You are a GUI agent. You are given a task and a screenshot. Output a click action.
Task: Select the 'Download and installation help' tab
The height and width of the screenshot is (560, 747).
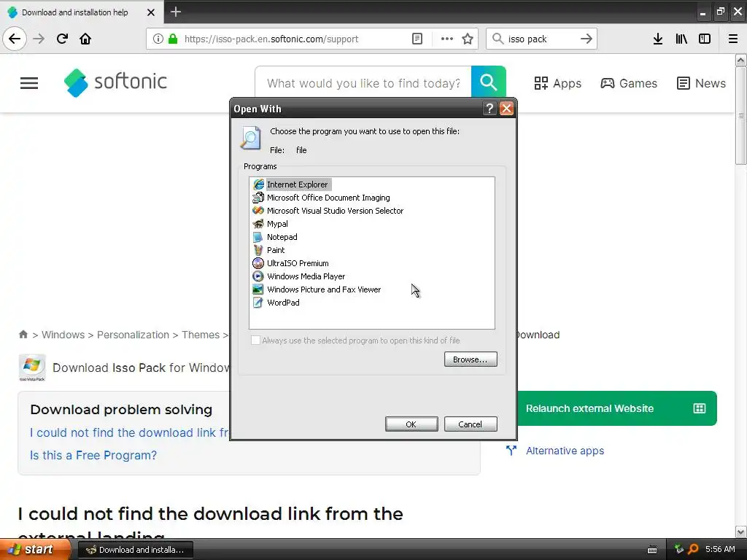coord(75,12)
